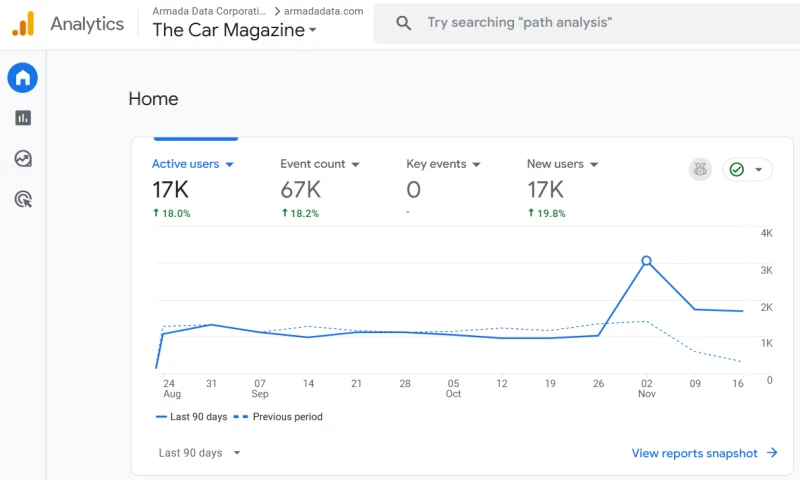Click the highlighted 02 Nov peak data point
Screen dimensions: 800x480
coord(646,261)
